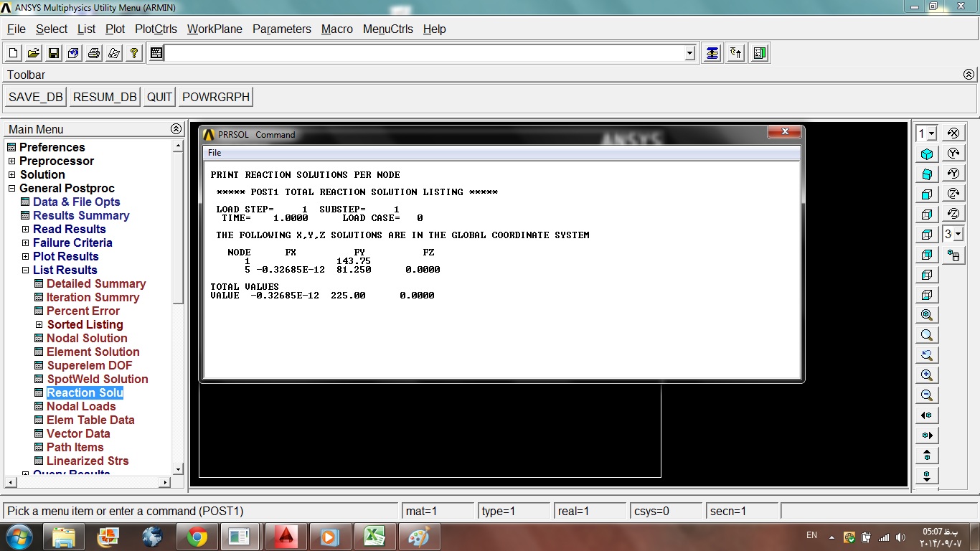The width and height of the screenshot is (980, 551).
Task: Click the Element Solution list item
Action: [93, 352]
